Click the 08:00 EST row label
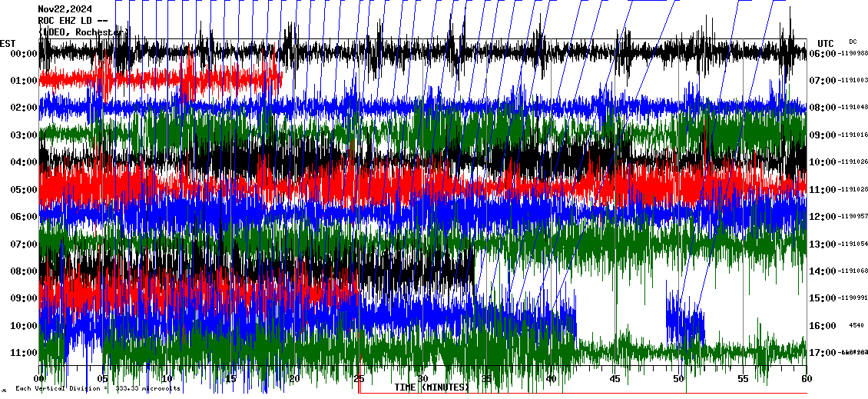 23,271
